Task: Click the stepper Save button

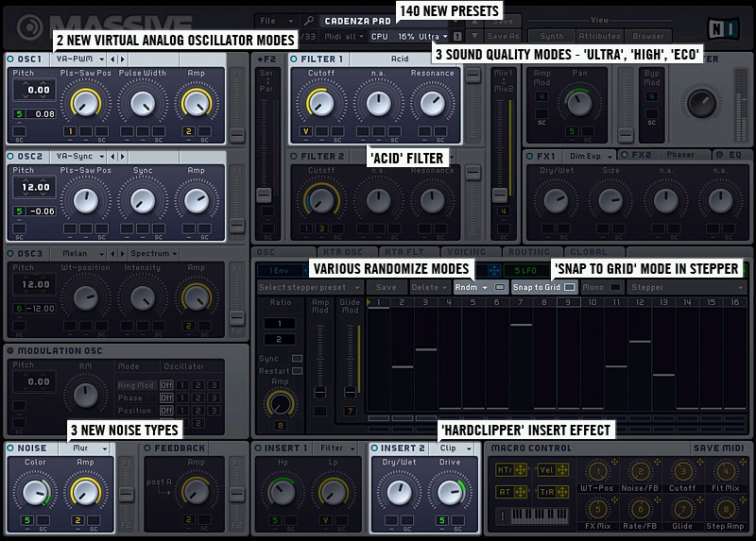Action: click(387, 287)
